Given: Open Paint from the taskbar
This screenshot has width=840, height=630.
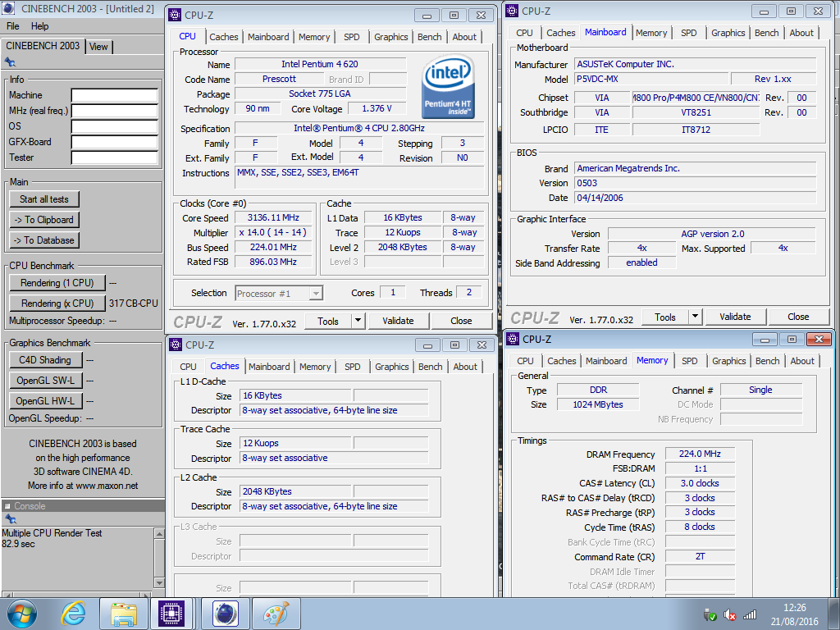Looking at the screenshot, I should coord(276,614).
